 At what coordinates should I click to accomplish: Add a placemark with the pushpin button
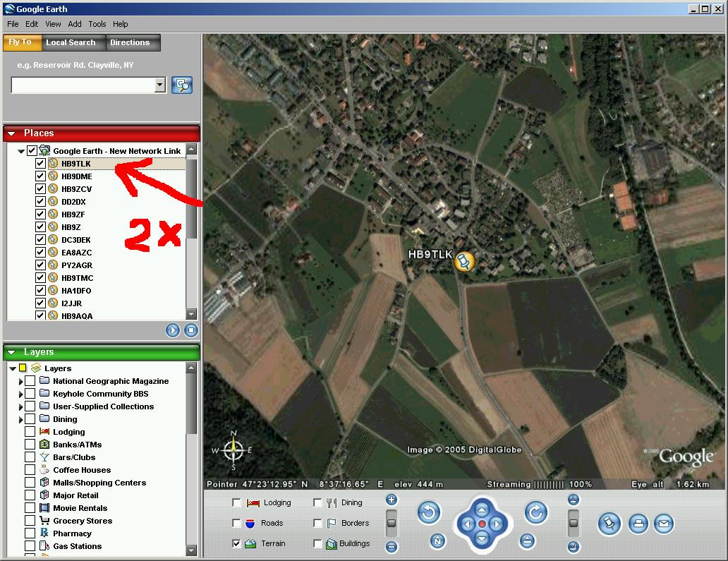(609, 524)
